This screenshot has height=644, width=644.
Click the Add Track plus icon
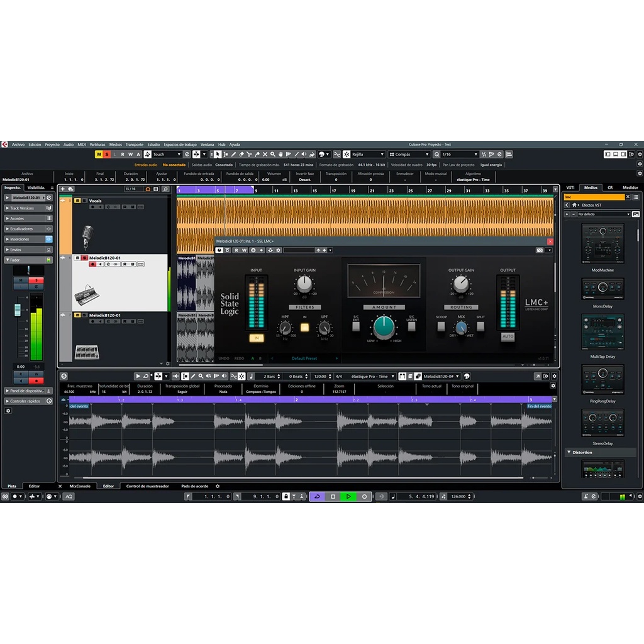tap(63, 189)
